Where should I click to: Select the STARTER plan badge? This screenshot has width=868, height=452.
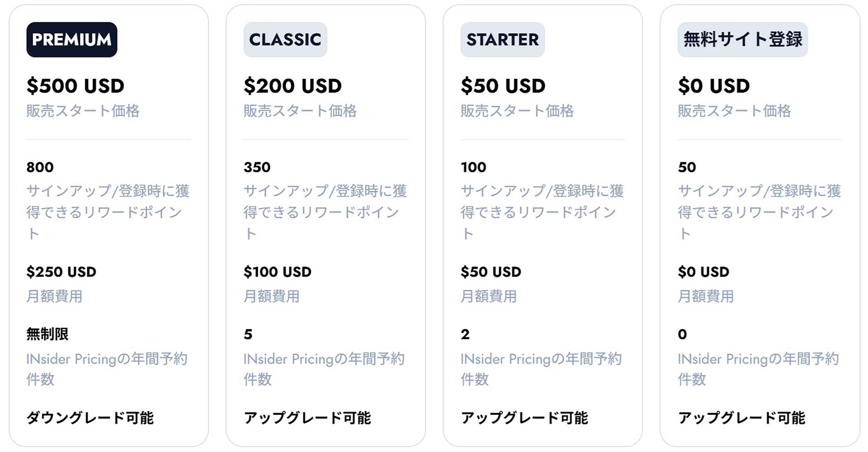point(503,40)
